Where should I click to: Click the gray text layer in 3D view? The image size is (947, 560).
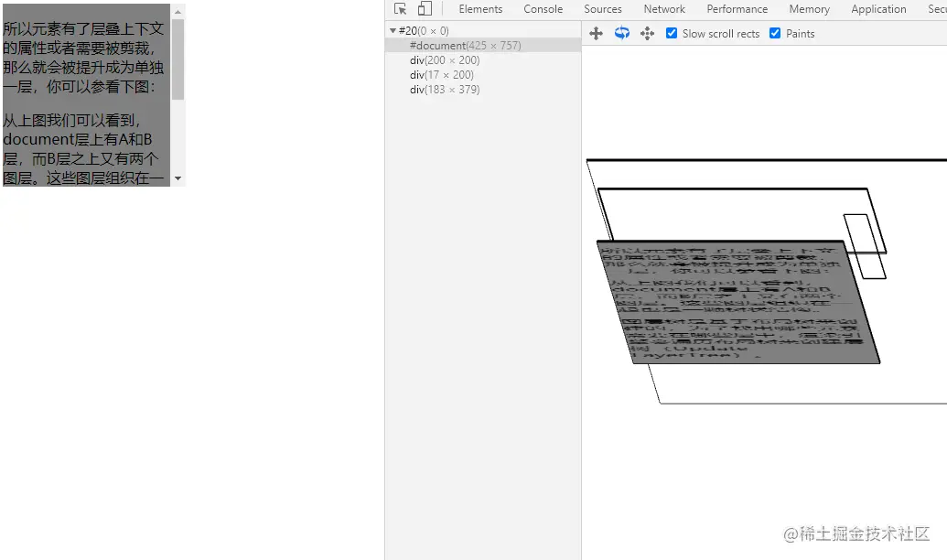pos(738,302)
